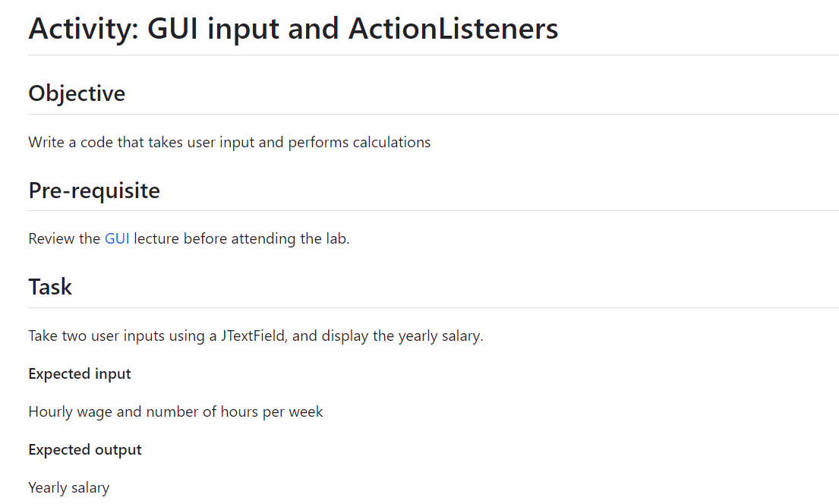Click the word JTextField in Task paragraph
839x504 pixels.
[254, 336]
